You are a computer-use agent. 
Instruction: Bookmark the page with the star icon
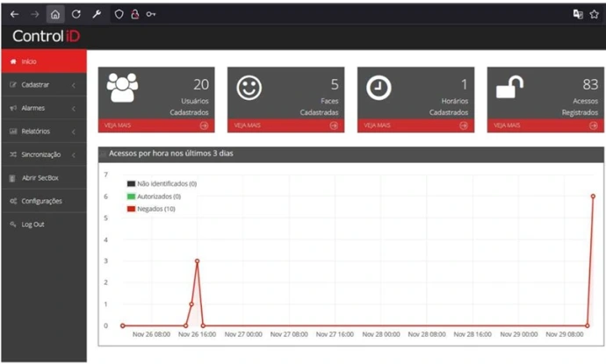click(594, 14)
